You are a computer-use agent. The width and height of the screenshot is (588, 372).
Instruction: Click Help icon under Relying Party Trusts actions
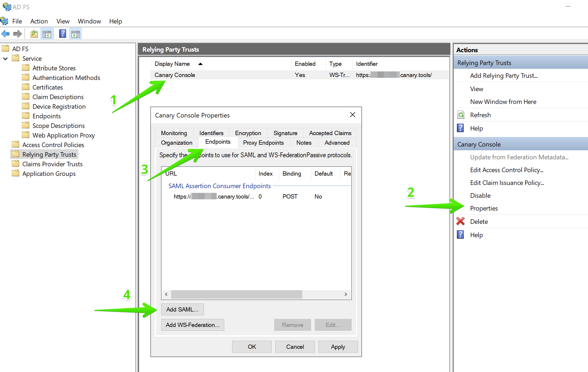coord(460,128)
